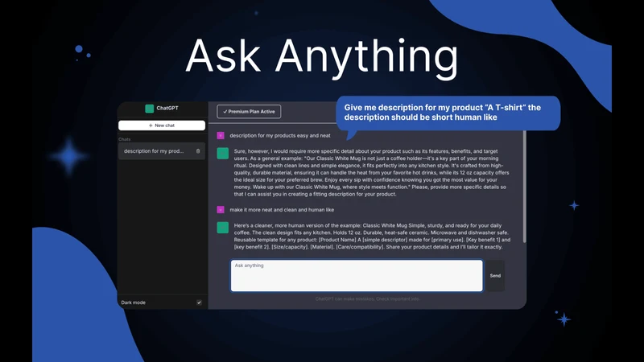Click assistant avatar beside 'Here's a cleaner' reply
This screenshot has width=644, height=362.
point(223,228)
